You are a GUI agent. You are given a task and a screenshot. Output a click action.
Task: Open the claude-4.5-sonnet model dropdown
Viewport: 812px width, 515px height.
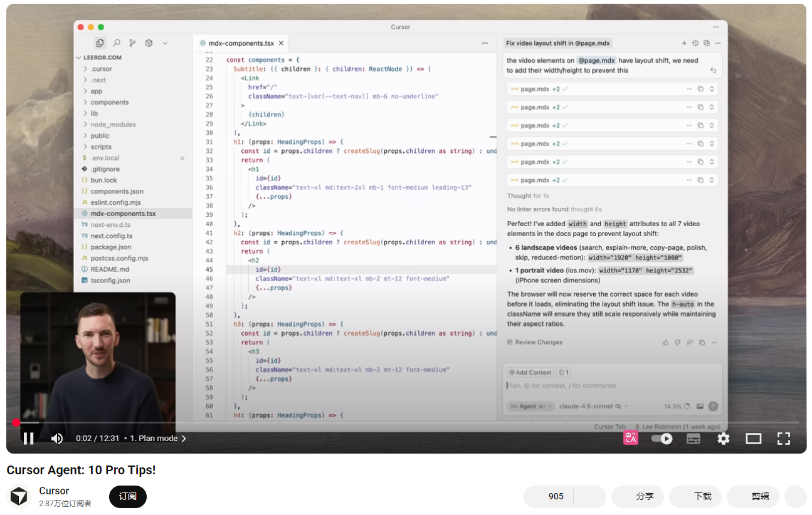[593, 406]
